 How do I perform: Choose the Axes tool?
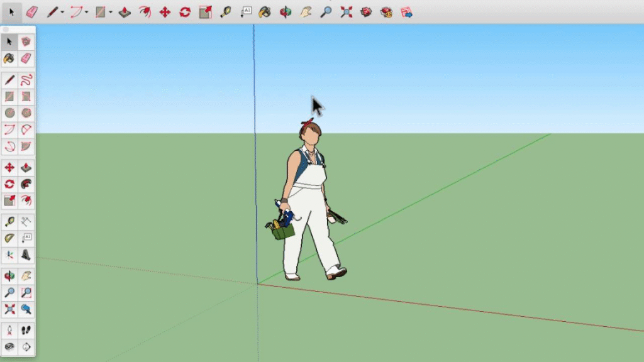[x=9, y=255]
